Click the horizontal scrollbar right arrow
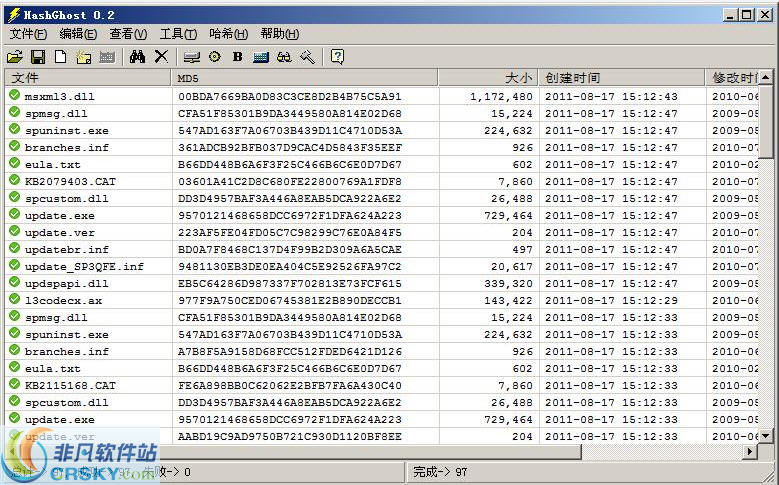The height and width of the screenshot is (485, 779). pyautogui.click(x=749, y=453)
